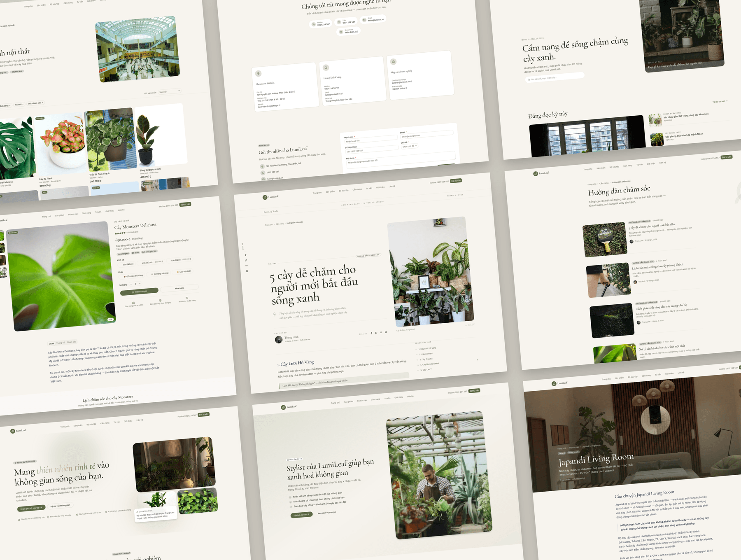Click the map pin icon on Showroom Sài Gòn card
Viewport: 741px width, 560px height.
tap(259, 74)
